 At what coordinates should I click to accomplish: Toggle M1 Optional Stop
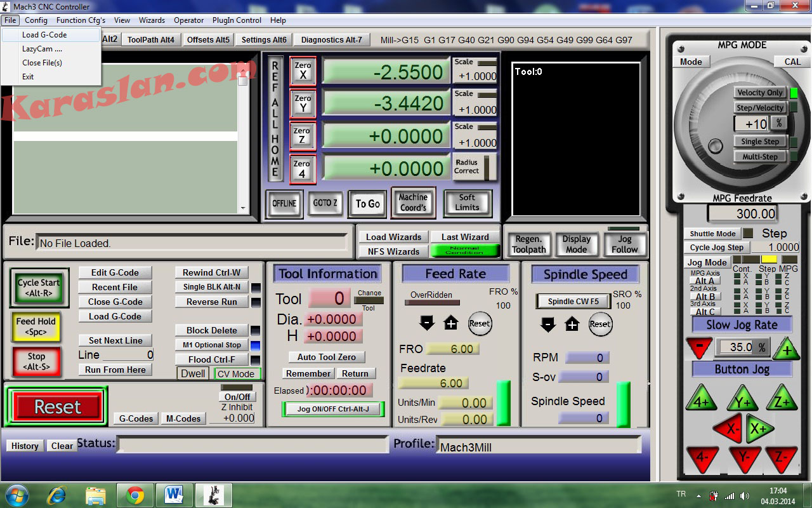pos(212,345)
